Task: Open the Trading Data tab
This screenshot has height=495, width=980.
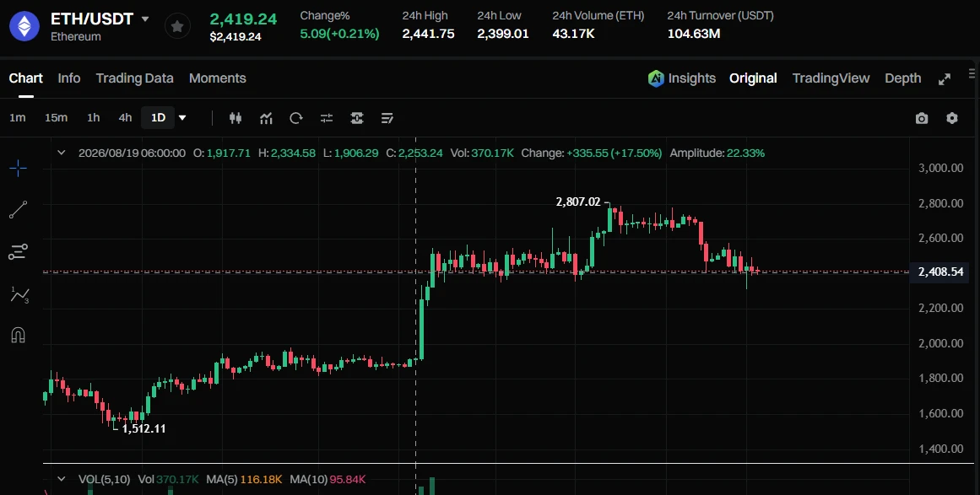Action: coord(134,78)
